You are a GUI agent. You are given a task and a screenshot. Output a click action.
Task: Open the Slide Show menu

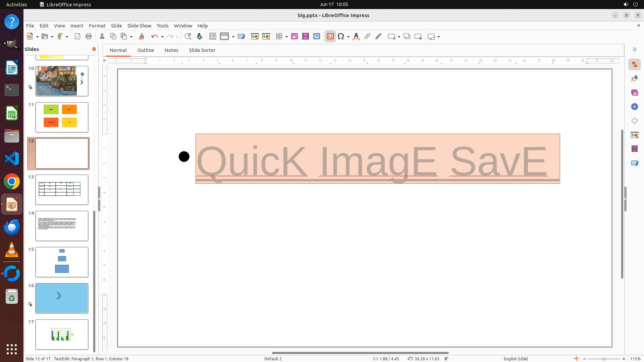coord(139,26)
